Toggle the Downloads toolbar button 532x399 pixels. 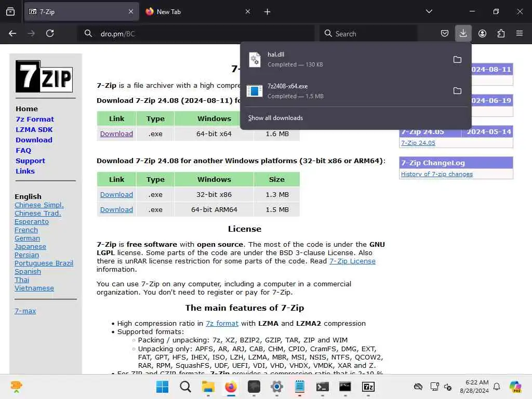click(x=463, y=33)
